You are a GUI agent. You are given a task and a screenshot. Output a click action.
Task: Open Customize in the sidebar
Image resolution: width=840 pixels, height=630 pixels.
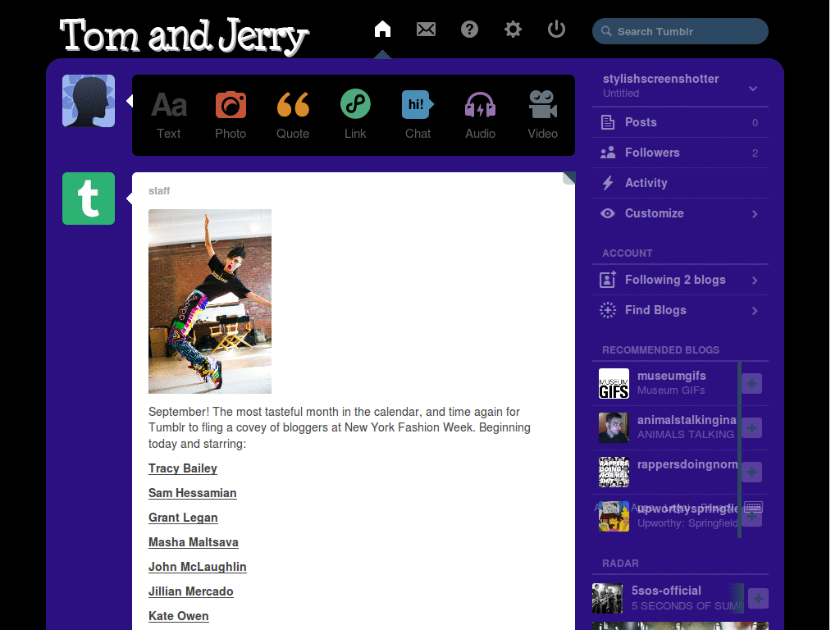[x=680, y=213]
